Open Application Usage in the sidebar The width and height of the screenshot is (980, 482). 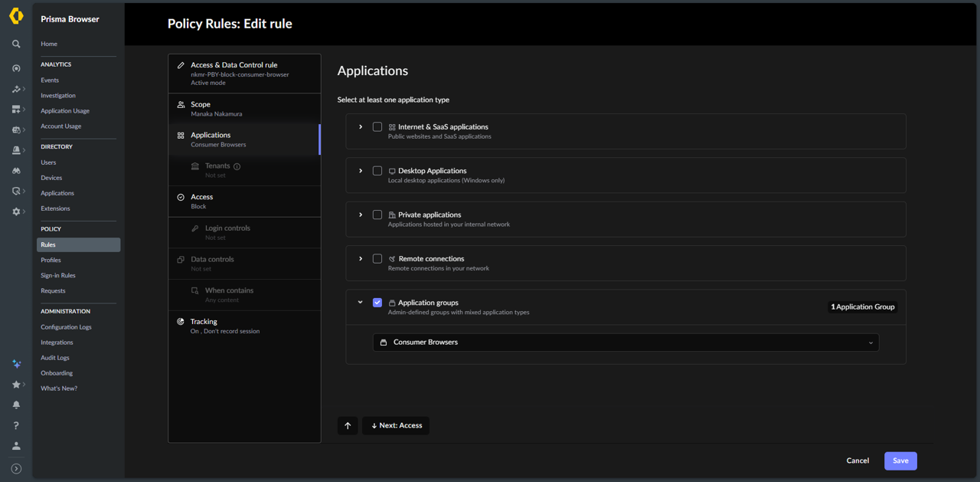(x=65, y=111)
